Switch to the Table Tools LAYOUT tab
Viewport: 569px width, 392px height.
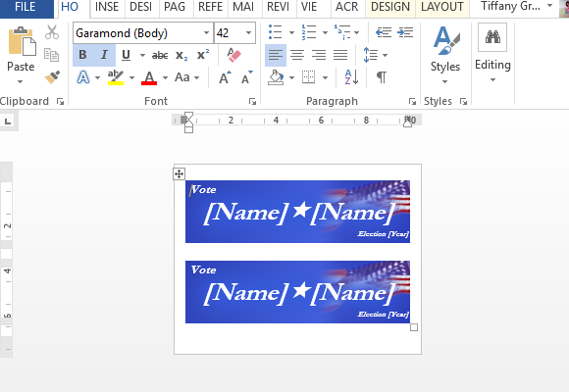(442, 7)
